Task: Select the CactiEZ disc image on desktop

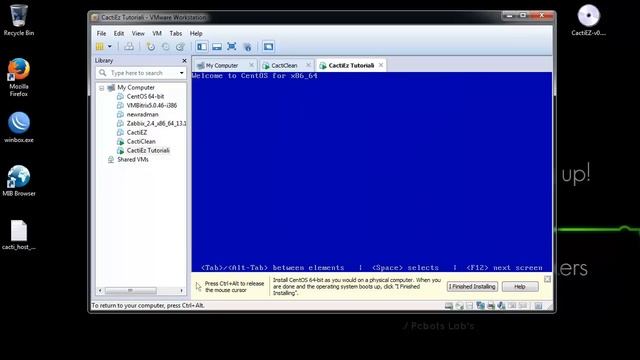Action: click(589, 20)
